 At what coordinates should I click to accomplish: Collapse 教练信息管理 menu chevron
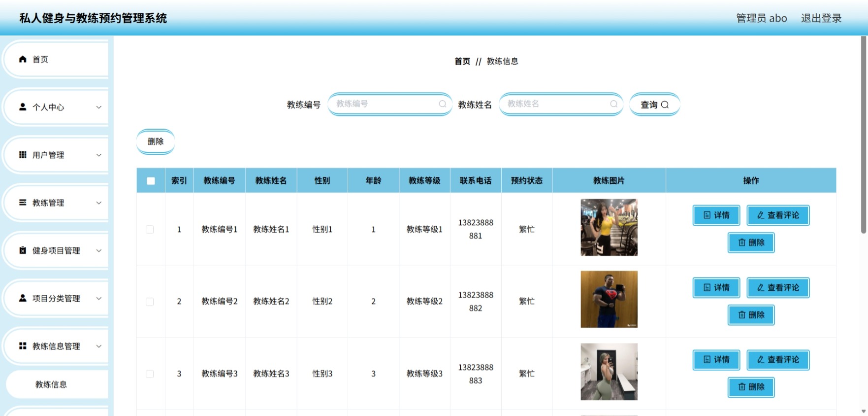tap(99, 346)
